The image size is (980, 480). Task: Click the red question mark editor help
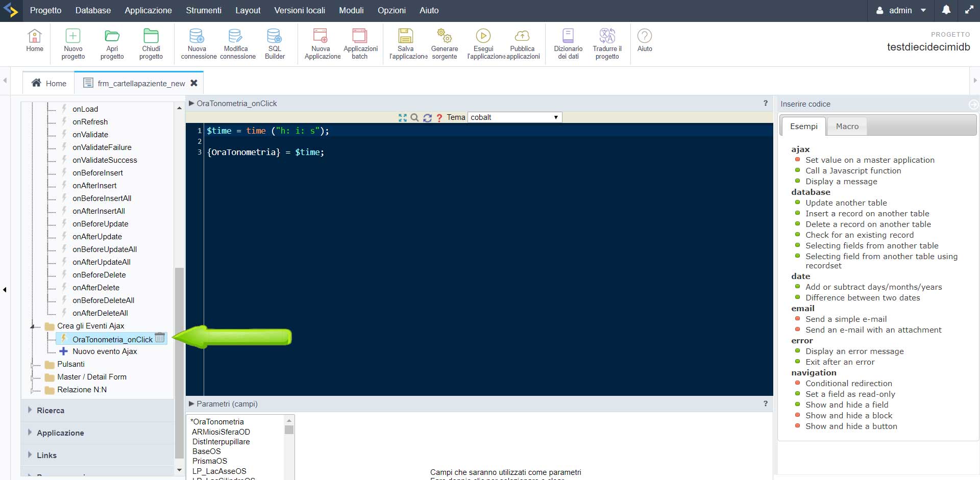(x=439, y=117)
